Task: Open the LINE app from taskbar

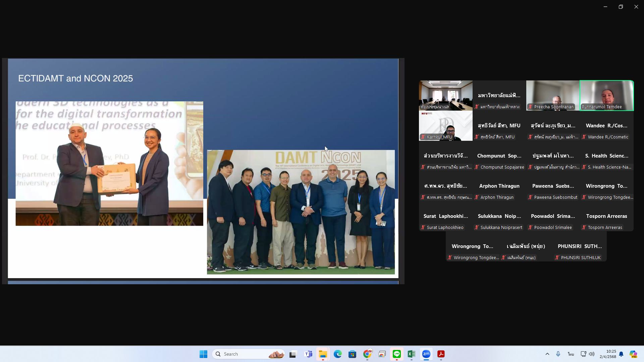Action: [397, 354]
